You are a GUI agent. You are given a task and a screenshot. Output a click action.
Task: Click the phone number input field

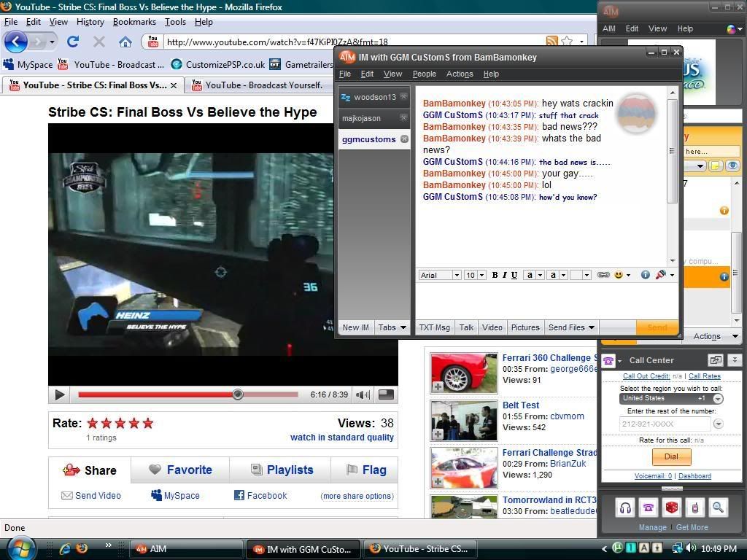point(665,424)
